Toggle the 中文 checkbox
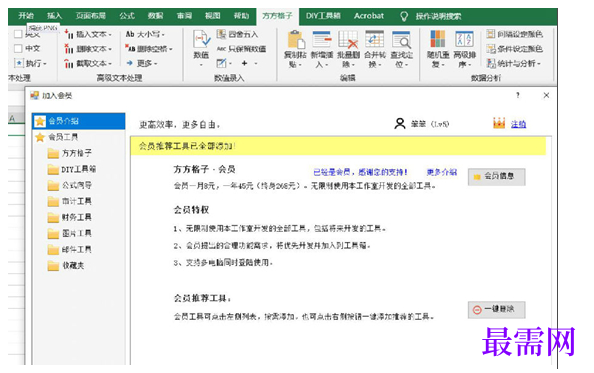 tap(18, 48)
